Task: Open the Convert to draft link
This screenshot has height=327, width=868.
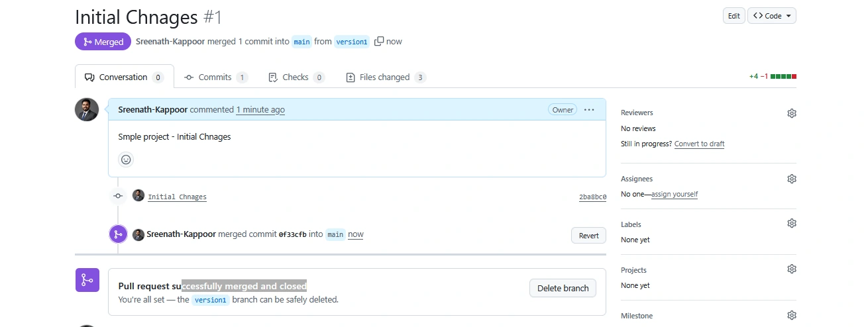Action: coord(699,144)
